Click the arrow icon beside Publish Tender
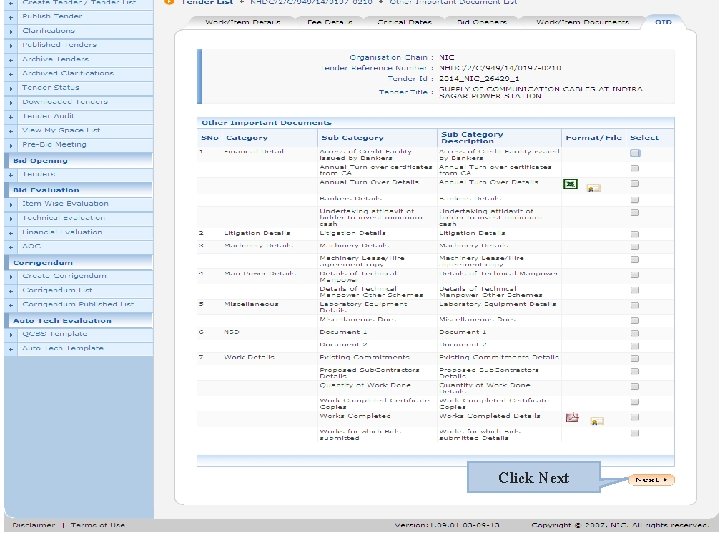 11,17
